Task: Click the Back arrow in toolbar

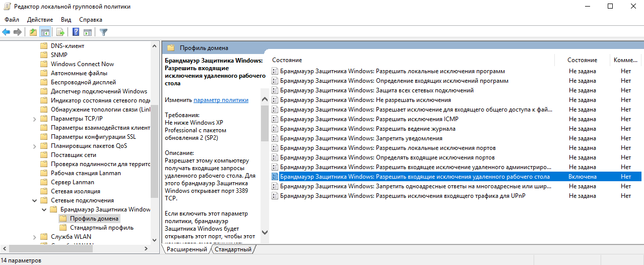Action: pyautogui.click(x=6, y=32)
